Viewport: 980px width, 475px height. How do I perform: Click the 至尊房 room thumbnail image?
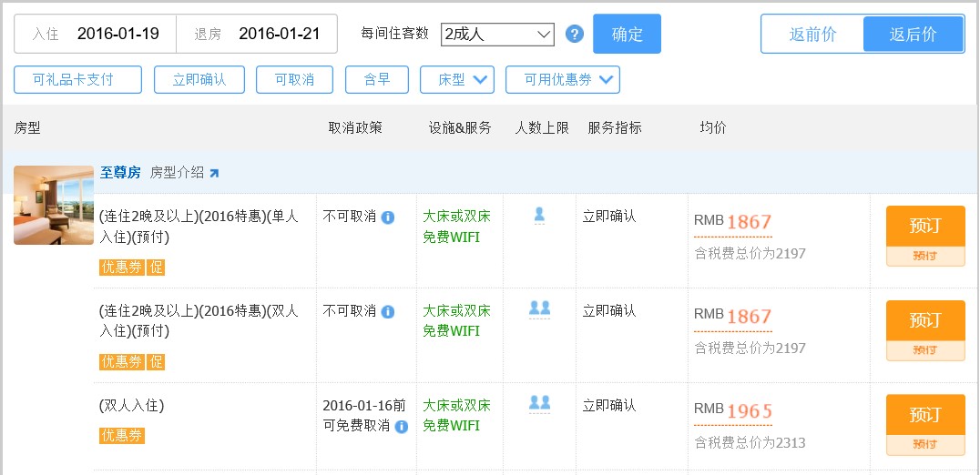pos(54,205)
